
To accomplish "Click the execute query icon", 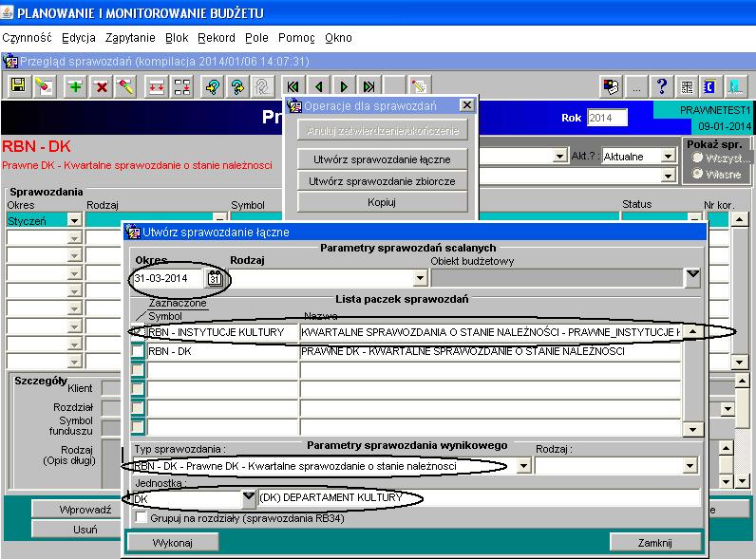I will (x=237, y=86).
